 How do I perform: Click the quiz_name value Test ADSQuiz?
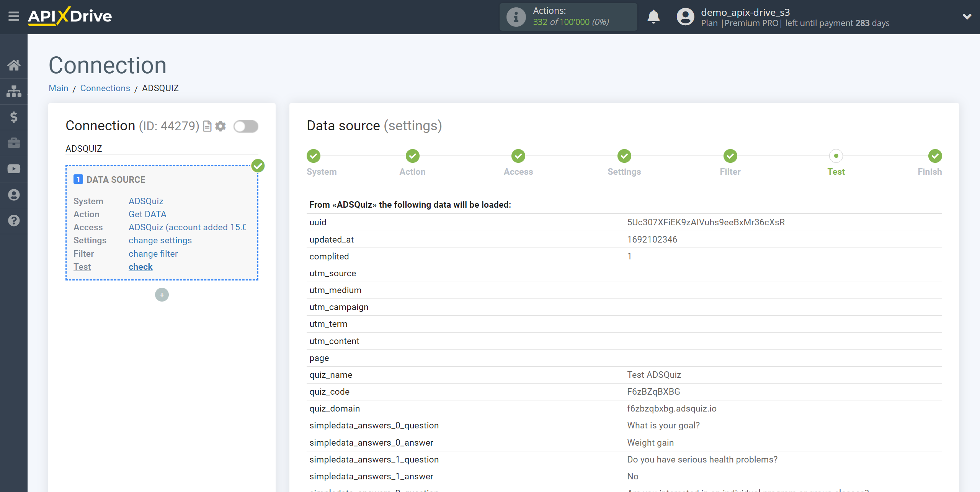pos(654,375)
